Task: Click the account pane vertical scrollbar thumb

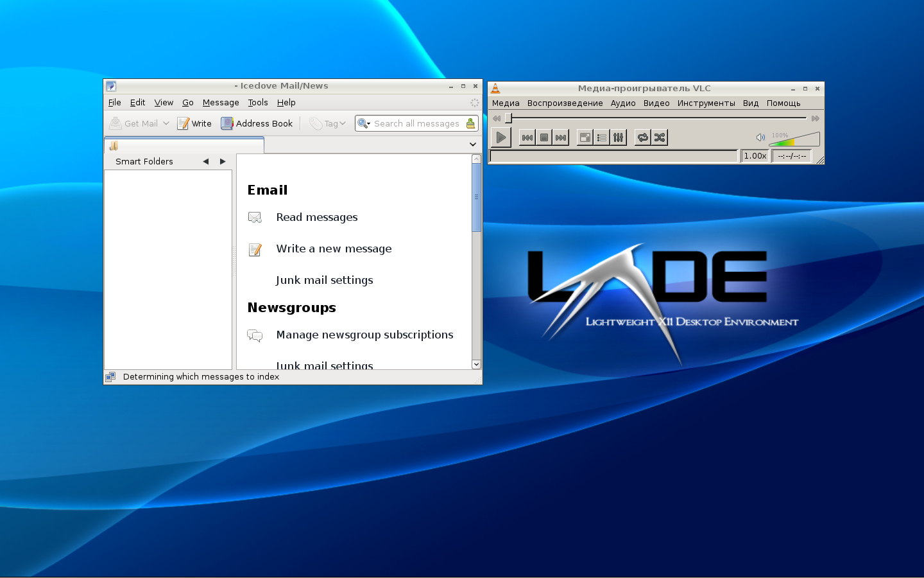Action: (476, 197)
